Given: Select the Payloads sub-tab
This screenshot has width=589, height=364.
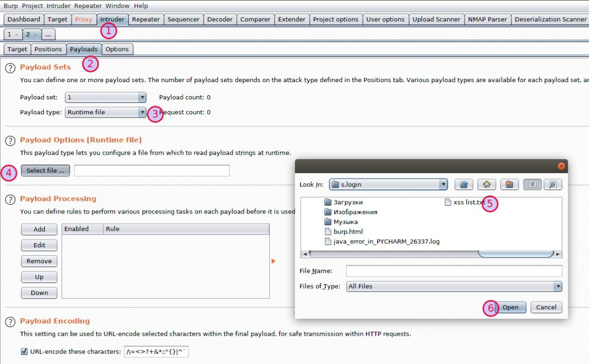Looking at the screenshot, I should click(x=84, y=49).
